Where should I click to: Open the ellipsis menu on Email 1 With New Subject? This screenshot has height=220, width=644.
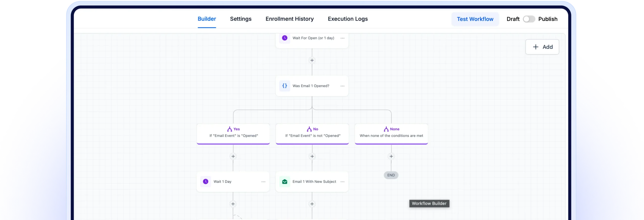coord(342,182)
